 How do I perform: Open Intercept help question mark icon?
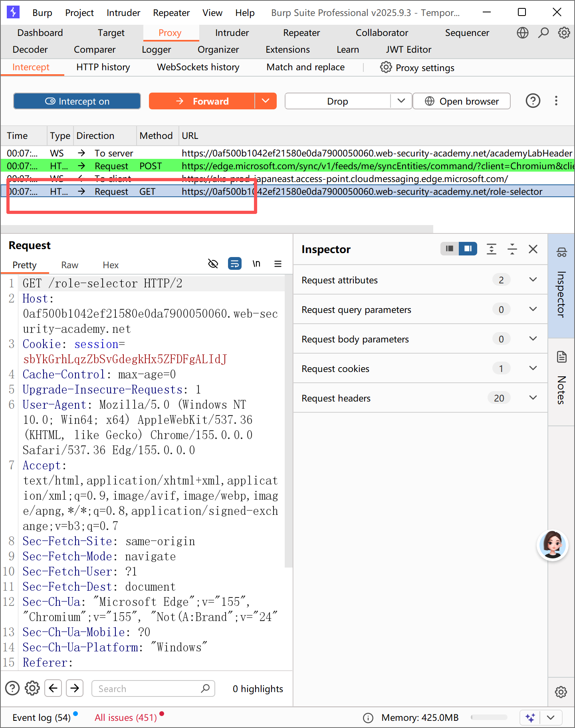(x=533, y=101)
